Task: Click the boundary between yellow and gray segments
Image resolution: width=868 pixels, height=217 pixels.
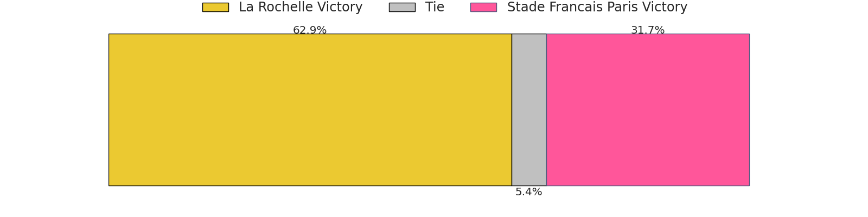Action: (x=512, y=110)
